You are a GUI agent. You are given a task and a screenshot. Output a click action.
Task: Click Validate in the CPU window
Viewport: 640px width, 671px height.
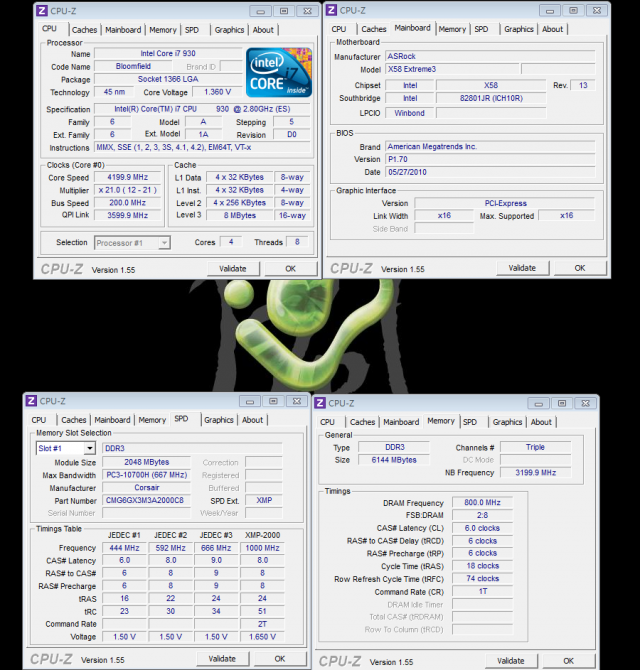click(233, 269)
